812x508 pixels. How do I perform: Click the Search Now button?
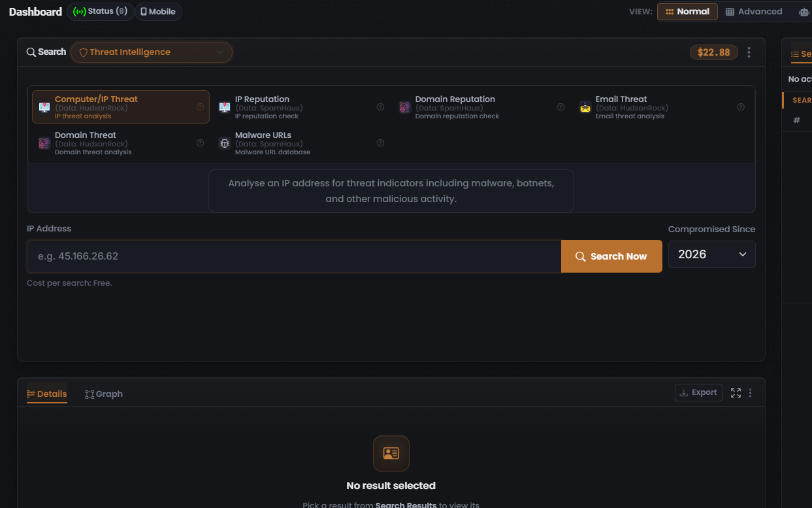[611, 256]
